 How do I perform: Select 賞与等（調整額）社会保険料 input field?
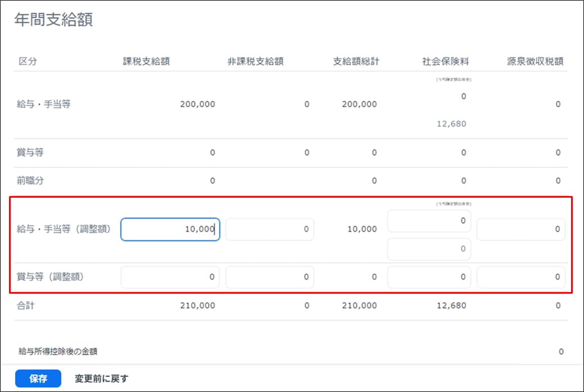[x=429, y=277]
